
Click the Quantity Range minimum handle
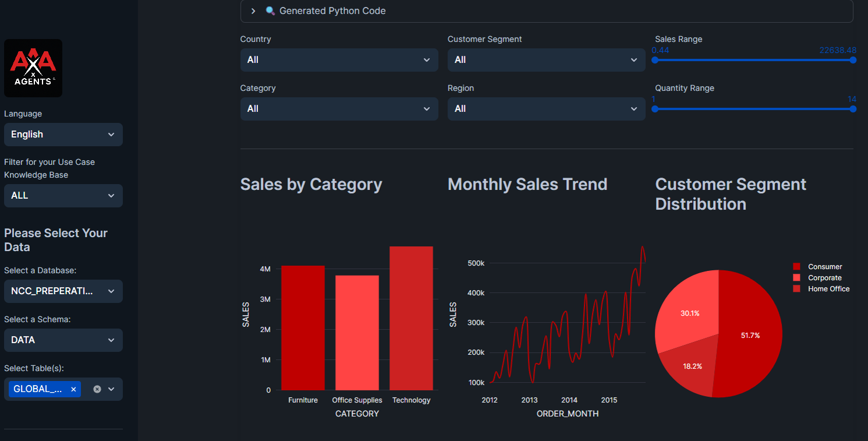point(655,109)
